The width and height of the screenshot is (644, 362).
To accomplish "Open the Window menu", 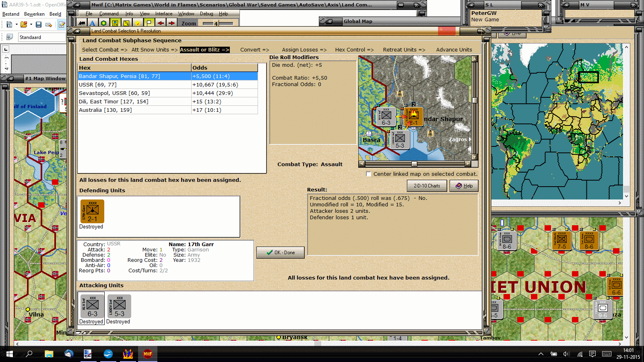I will click(186, 14).
